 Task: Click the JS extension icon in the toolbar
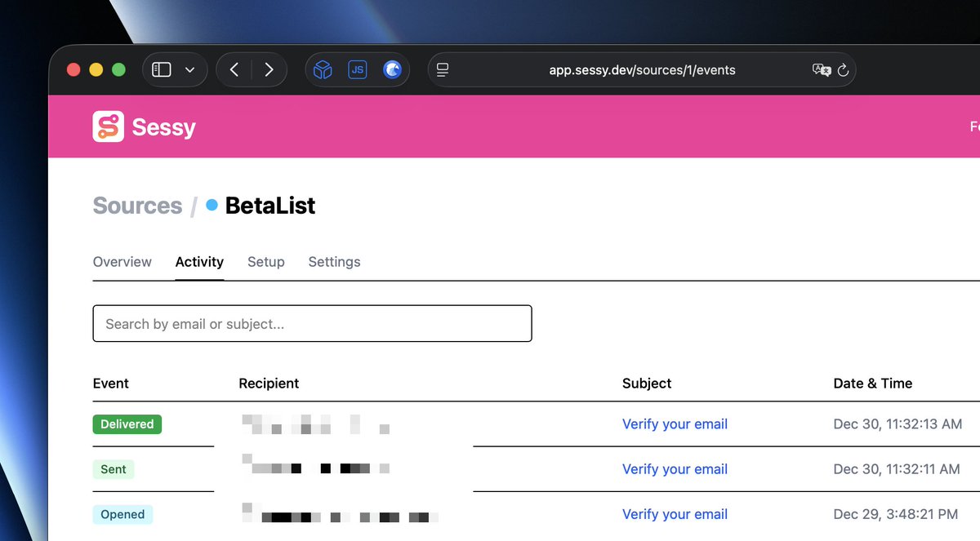tap(357, 69)
